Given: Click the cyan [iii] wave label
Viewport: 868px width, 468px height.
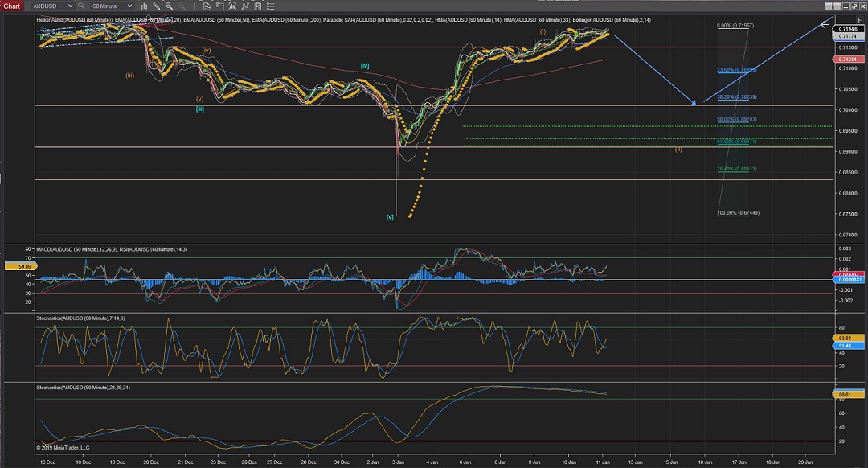Looking at the screenshot, I should tap(200, 109).
